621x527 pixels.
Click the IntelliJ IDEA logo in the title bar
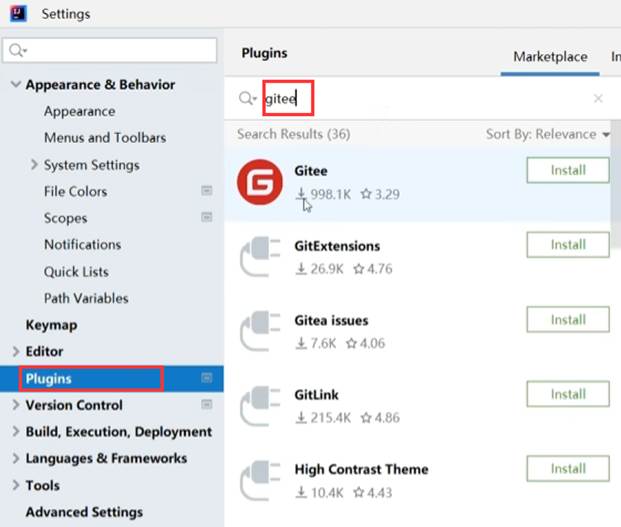18,13
